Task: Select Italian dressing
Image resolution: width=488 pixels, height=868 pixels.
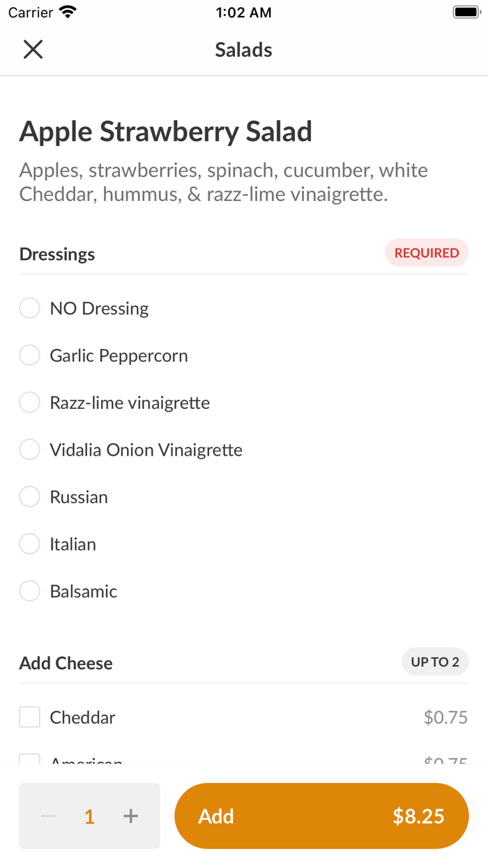Action: (29, 544)
